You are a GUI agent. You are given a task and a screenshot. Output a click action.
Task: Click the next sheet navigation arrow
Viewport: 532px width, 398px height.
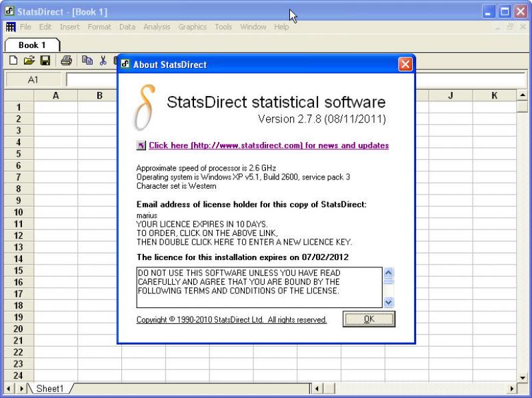21,389
